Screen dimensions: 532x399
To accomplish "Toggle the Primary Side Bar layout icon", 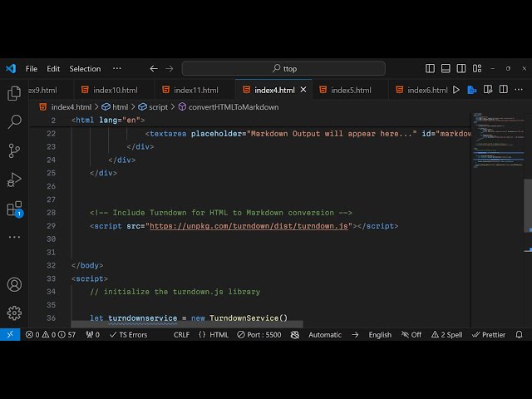I will click(x=430, y=68).
